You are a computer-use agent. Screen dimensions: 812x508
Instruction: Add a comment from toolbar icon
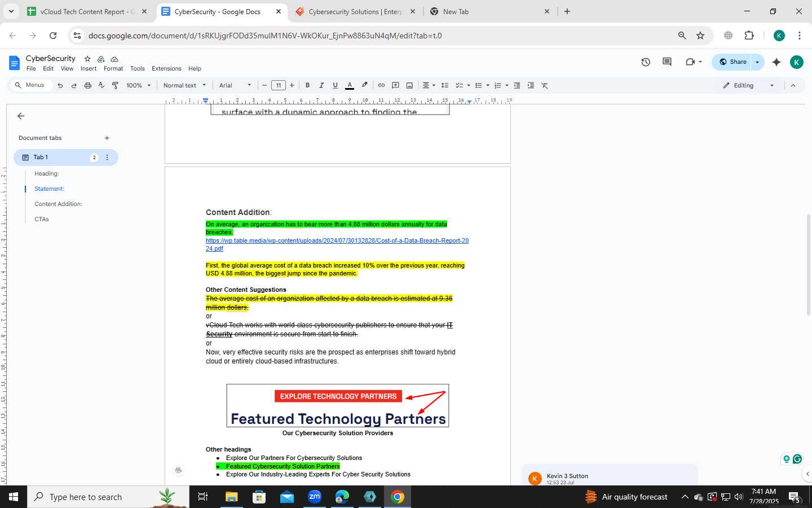pos(395,85)
